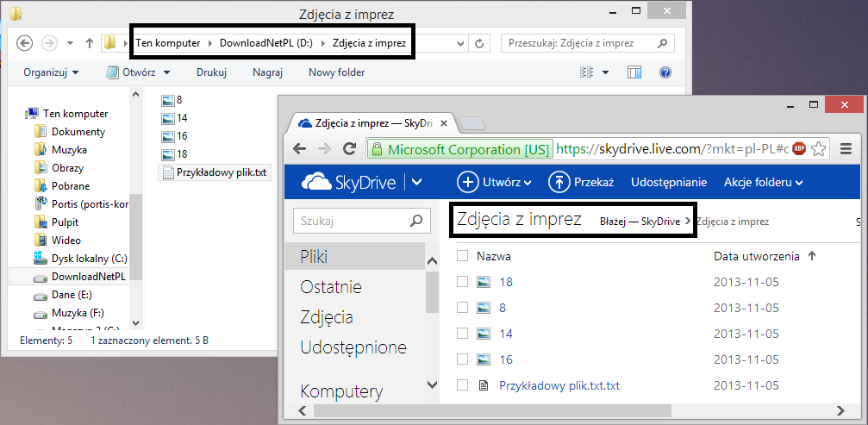Open the Utwórz dropdown in SkyDrive
The height and width of the screenshot is (425, 868).
coord(495,182)
